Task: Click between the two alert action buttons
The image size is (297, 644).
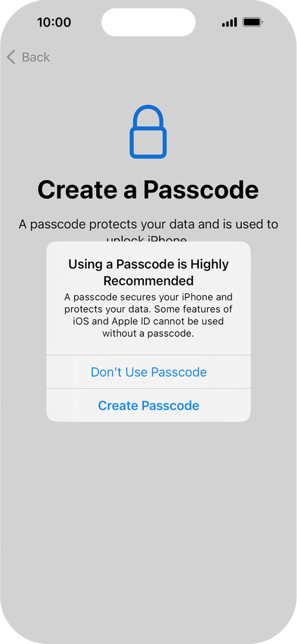Action: click(148, 388)
